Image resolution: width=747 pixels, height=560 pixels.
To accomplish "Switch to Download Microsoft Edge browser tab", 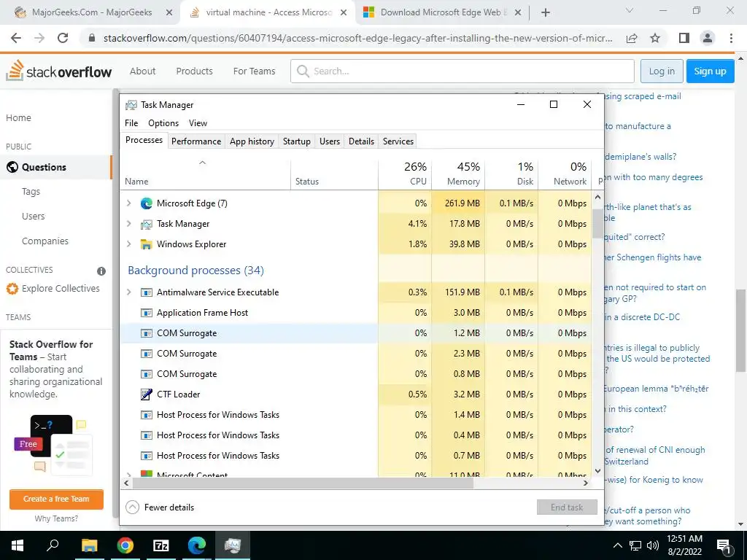I will tap(443, 13).
